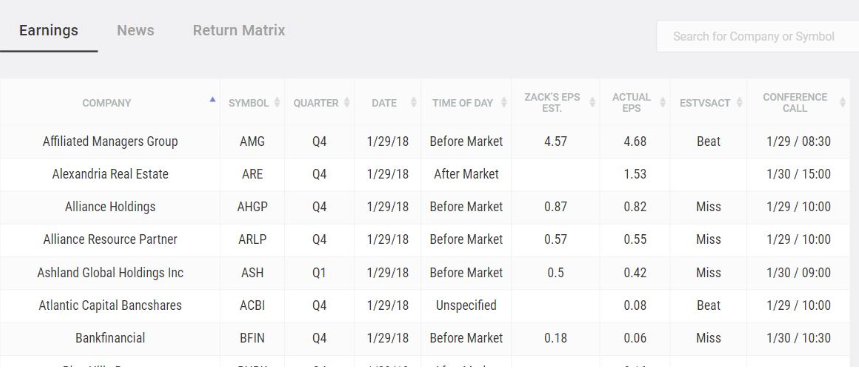Click the ARE symbol cell
This screenshot has height=376, width=859.
[252, 174]
